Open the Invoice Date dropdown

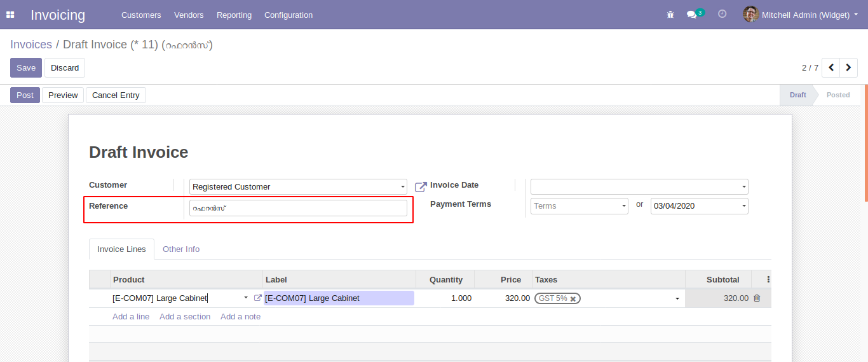click(x=744, y=187)
